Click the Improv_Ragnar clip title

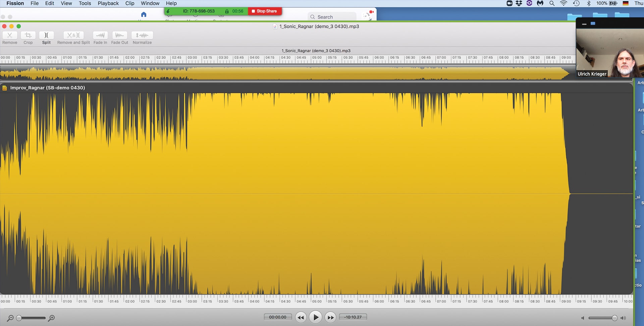(x=47, y=88)
